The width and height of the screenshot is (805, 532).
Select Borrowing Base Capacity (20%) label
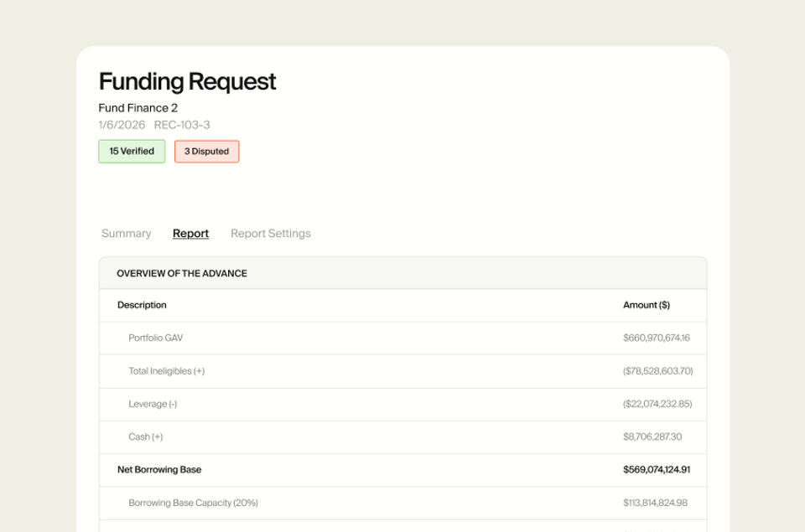pos(193,503)
